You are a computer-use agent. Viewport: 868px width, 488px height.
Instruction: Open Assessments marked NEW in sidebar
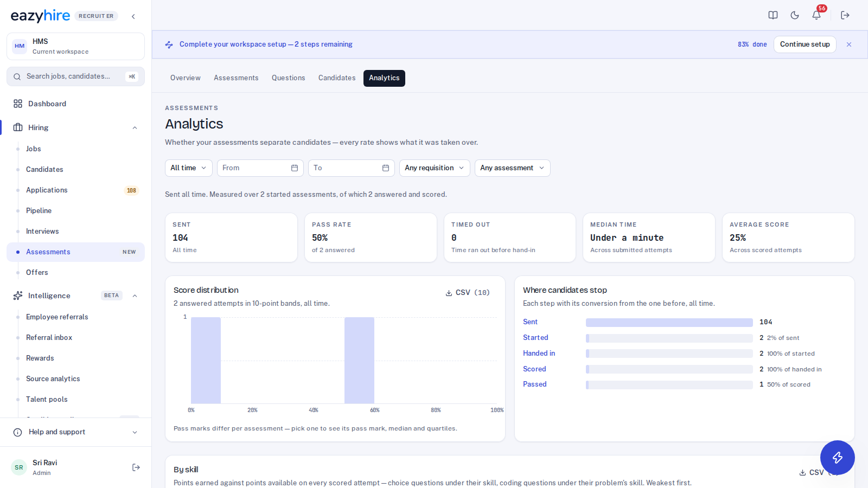pos(75,252)
